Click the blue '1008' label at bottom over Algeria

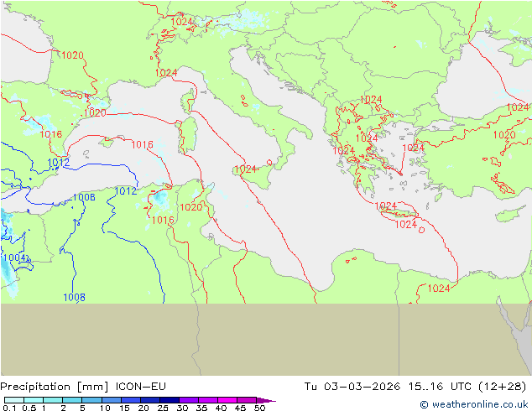tap(75, 298)
